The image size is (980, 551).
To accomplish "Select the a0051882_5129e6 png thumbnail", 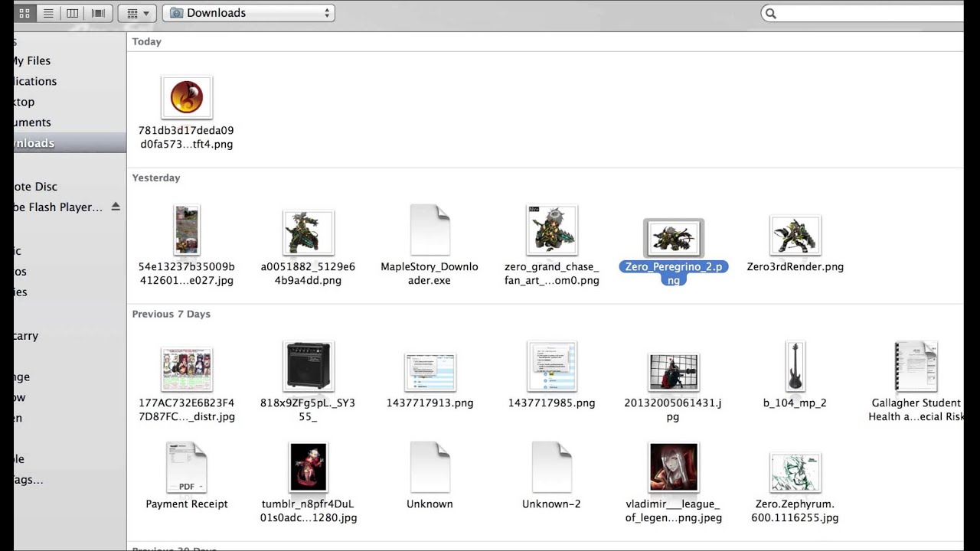I will point(308,233).
